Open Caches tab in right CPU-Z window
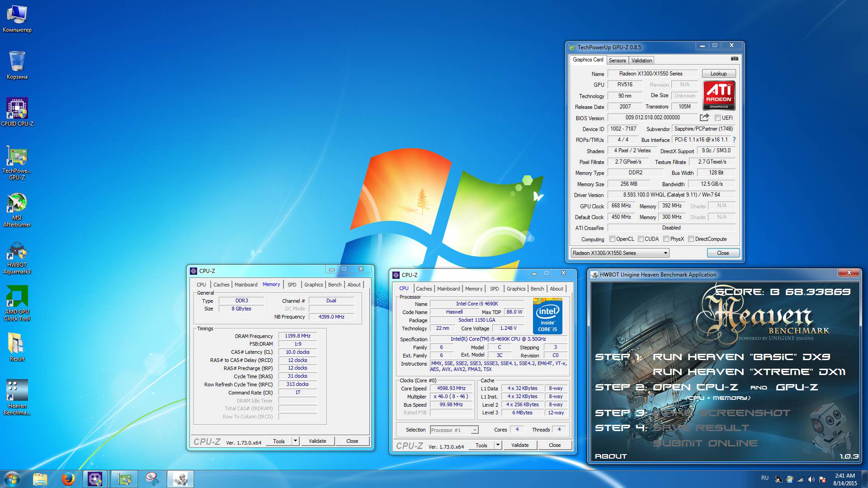Screen dimensions: 868x488 tap(424, 289)
